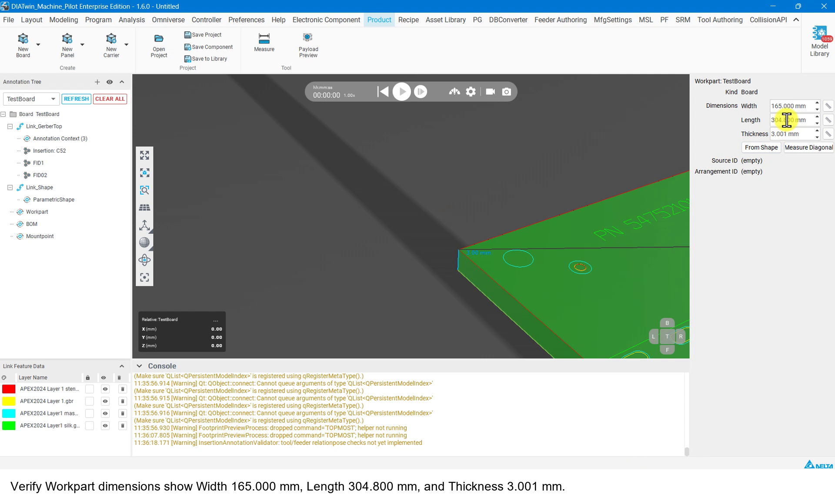Toggle Annotation Tree visibility eye
This screenshot has width=835, height=504.
(110, 82)
